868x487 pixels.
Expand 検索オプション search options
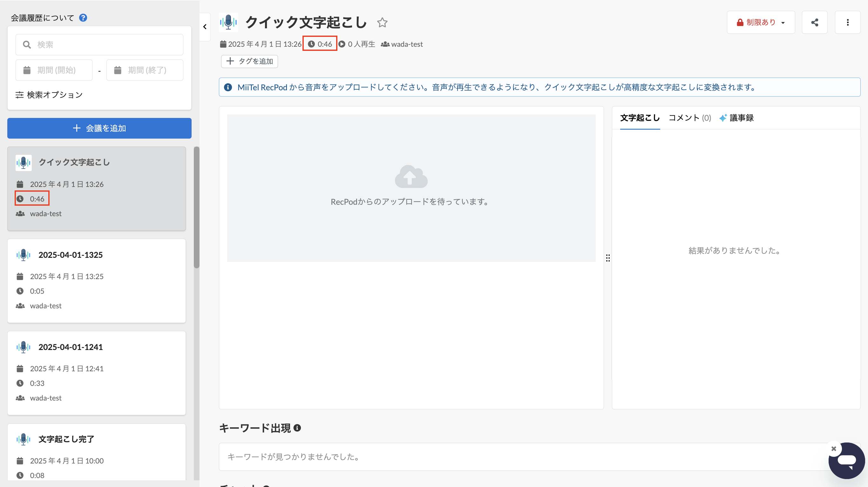click(x=49, y=95)
